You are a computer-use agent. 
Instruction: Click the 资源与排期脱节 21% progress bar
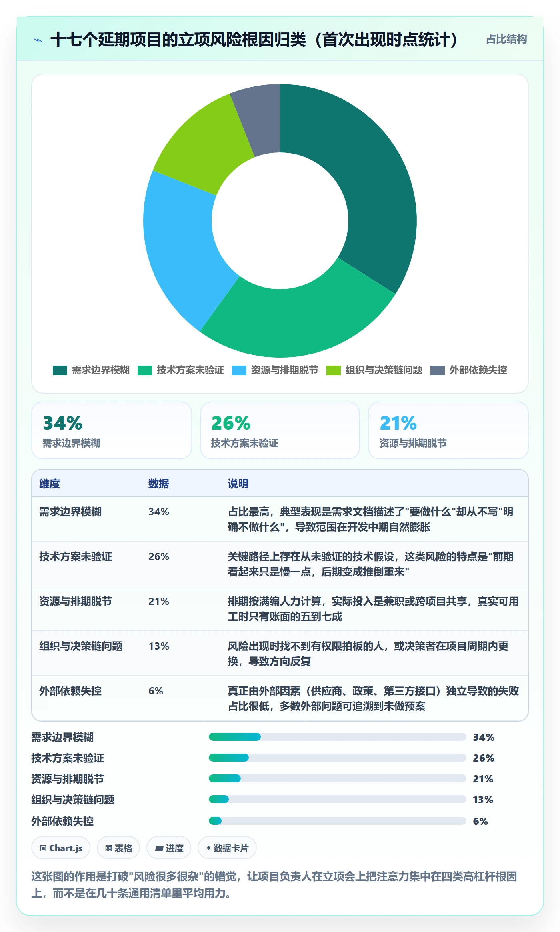(x=338, y=778)
